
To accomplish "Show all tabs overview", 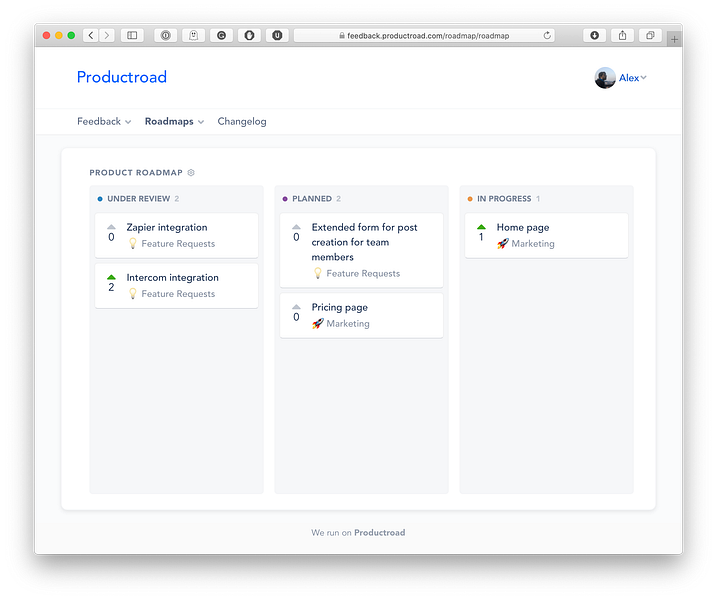I will [x=650, y=35].
